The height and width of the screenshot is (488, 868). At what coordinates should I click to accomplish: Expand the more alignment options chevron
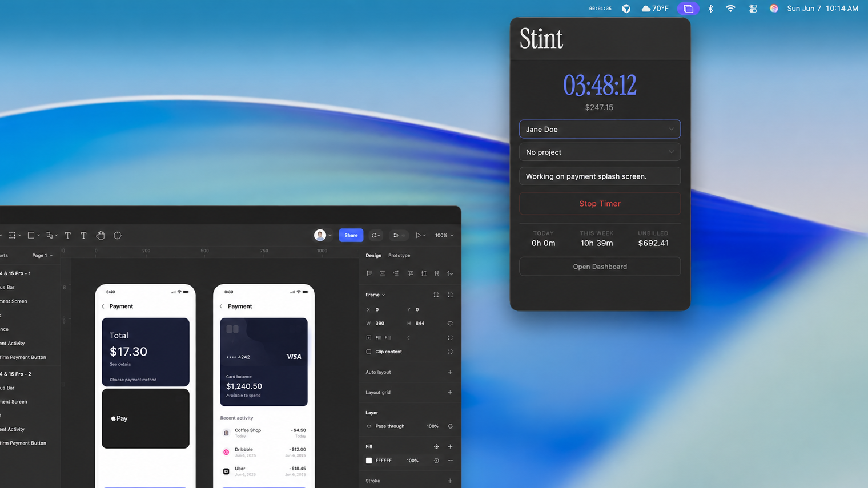(x=450, y=273)
